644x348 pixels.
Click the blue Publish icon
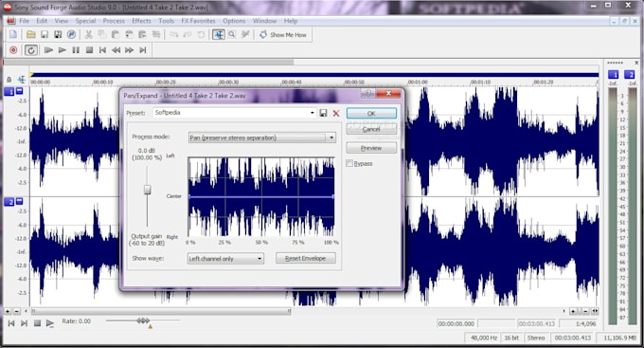coord(71,35)
